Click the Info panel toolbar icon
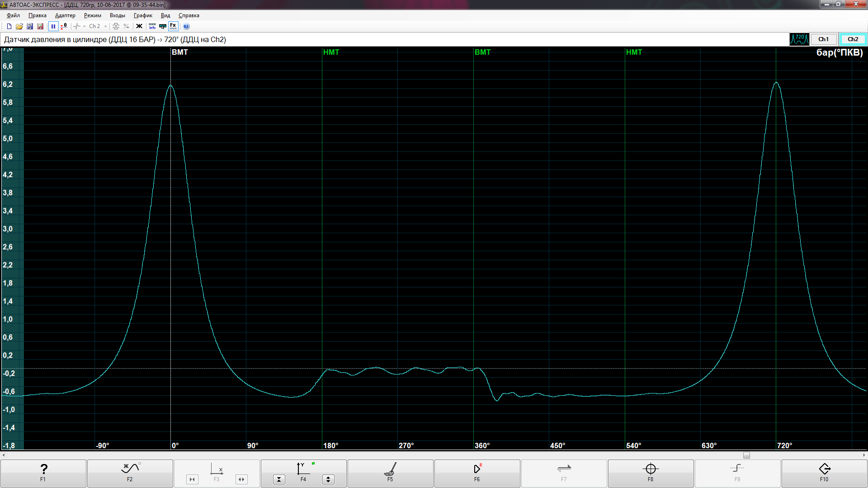 (152, 26)
